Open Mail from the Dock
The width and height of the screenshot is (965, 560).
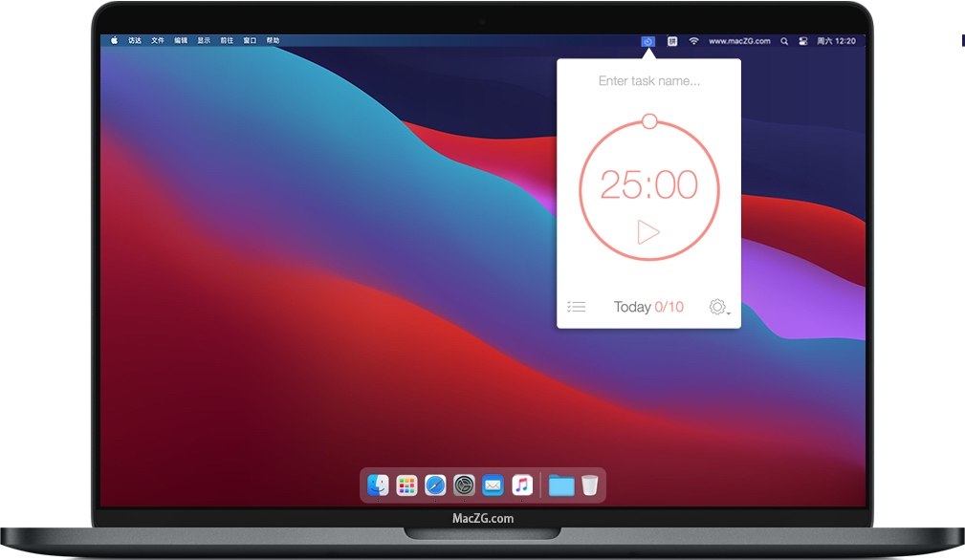(493, 485)
